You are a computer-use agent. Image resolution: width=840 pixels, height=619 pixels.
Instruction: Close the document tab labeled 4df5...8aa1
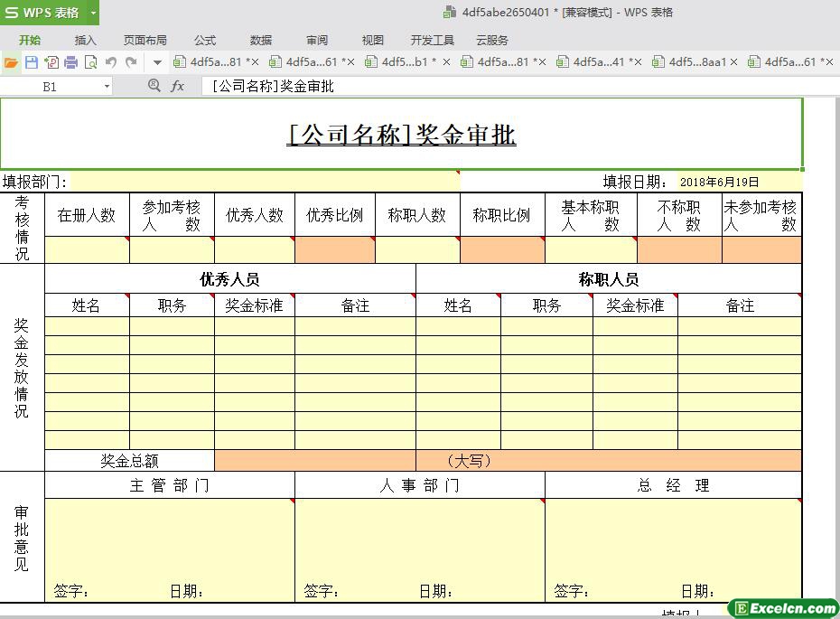(733, 62)
